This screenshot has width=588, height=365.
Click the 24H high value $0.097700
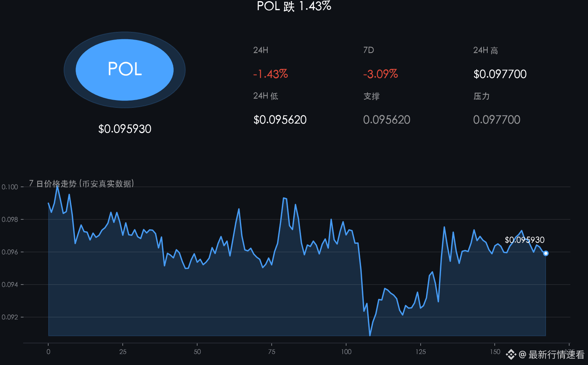click(x=500, y=74)
